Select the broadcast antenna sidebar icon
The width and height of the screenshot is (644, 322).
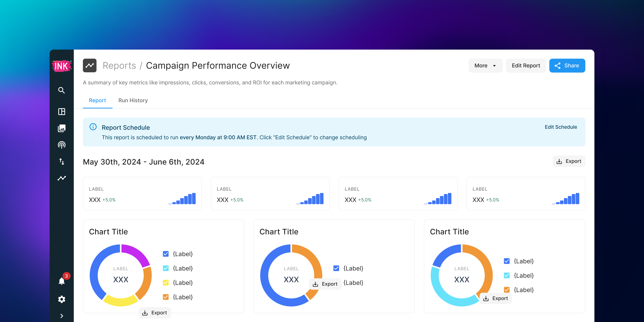tap(61, 145)
